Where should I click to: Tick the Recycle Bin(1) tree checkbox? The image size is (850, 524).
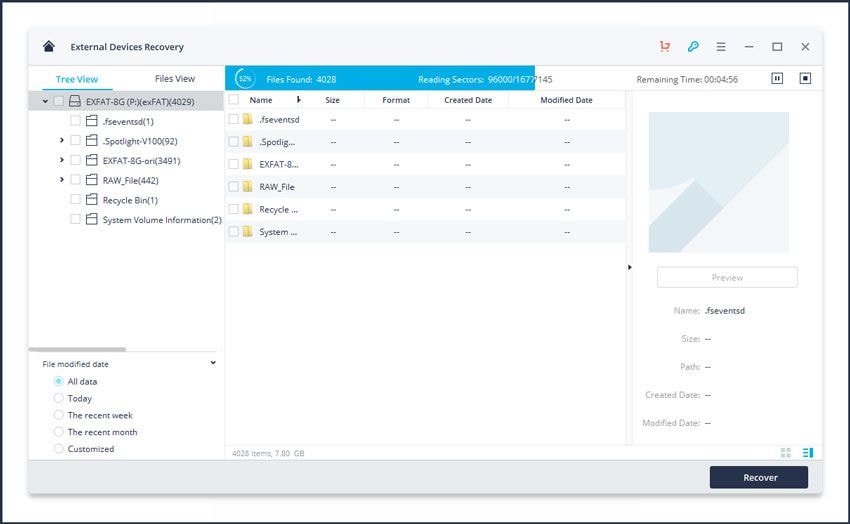[75, 199]
